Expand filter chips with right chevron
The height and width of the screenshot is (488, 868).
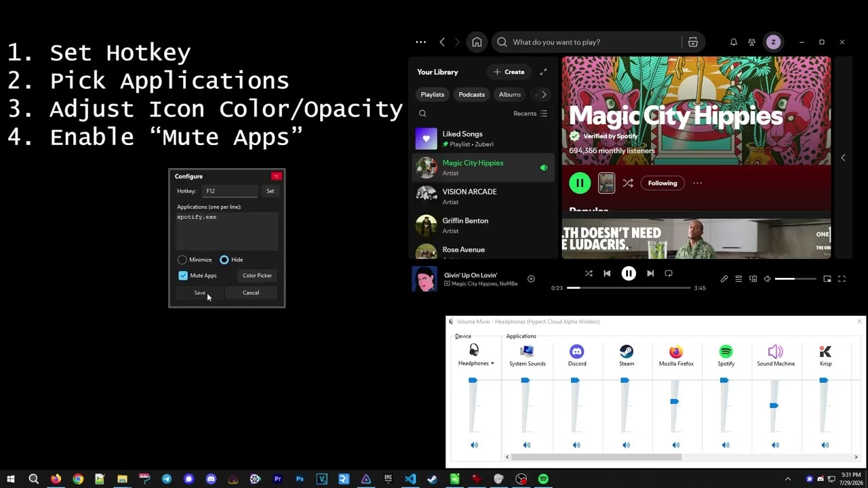(544, 95)
